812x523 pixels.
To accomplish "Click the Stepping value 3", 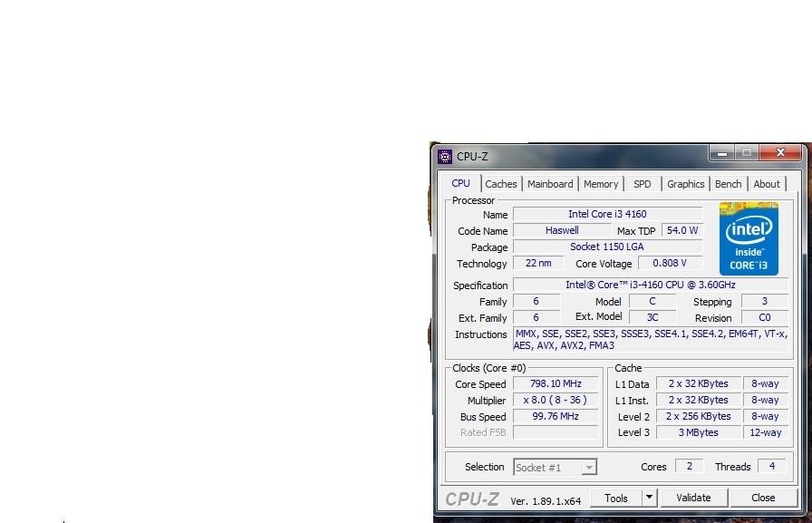I will coord(765,301).
